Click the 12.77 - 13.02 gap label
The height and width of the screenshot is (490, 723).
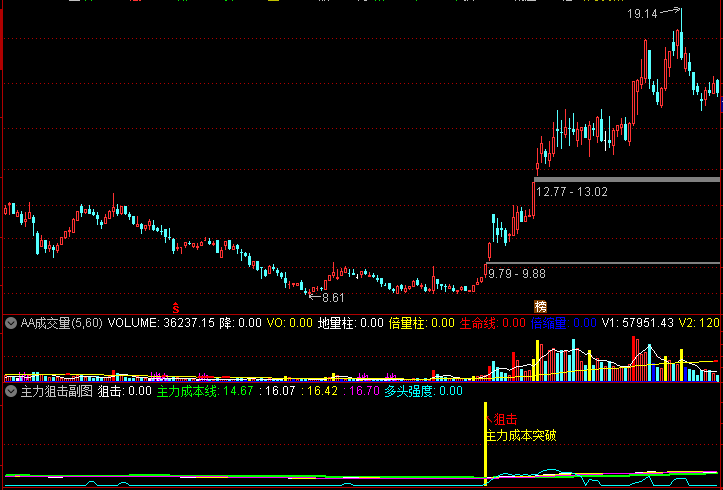(x=572, y=192)
